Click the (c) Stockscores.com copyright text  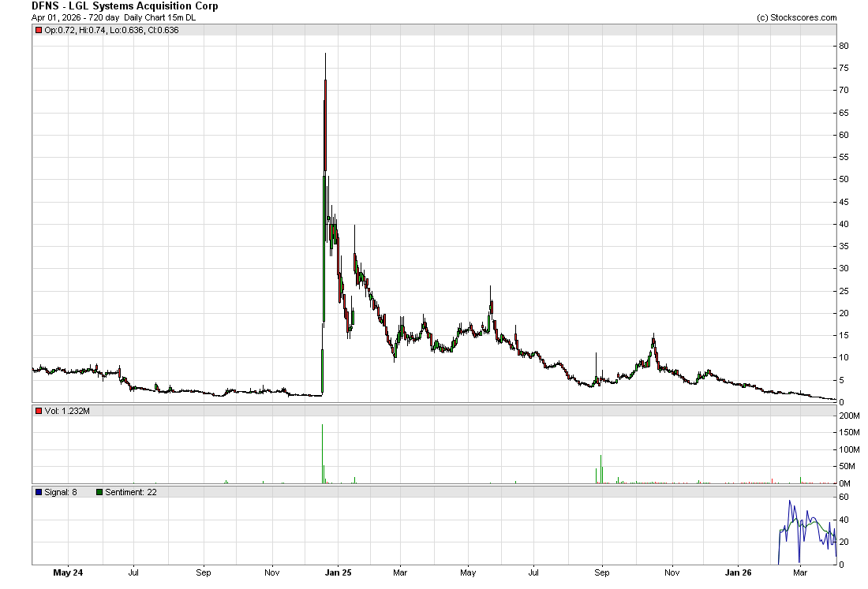click(797, 17)
